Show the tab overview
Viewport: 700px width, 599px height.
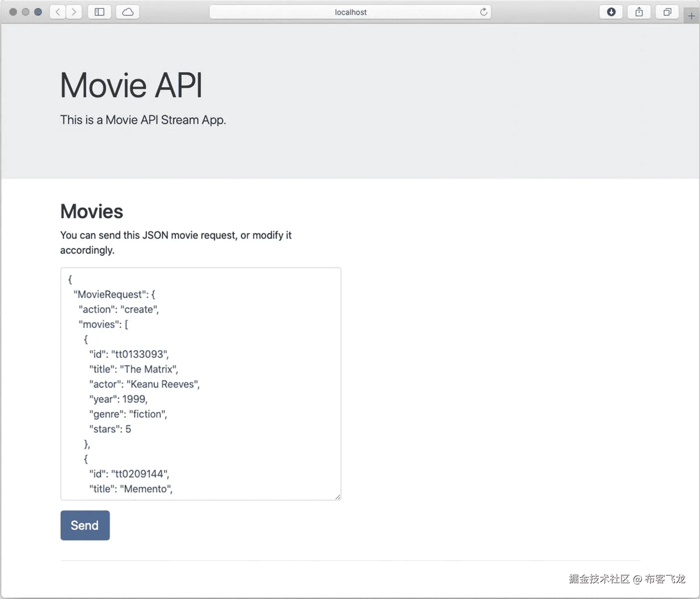[x=667, y=12]
